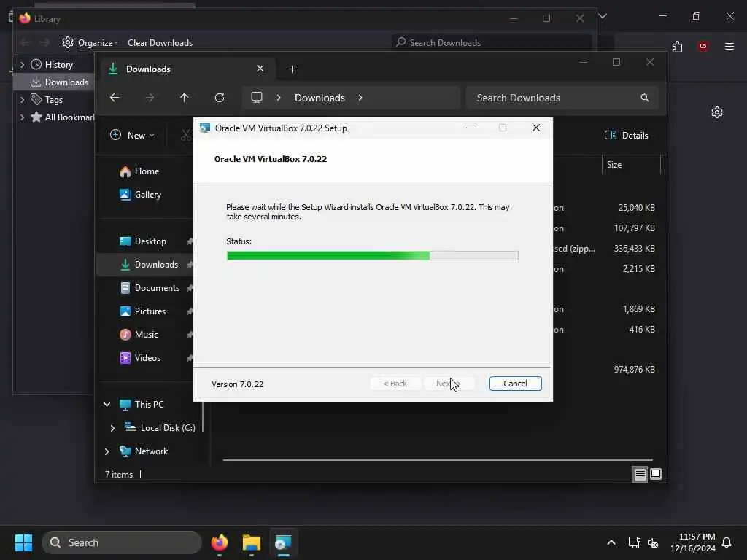The image size is (747, 560).
Task: Open the Documents folder
Action: pyautogui.click(x=150, y=287)
